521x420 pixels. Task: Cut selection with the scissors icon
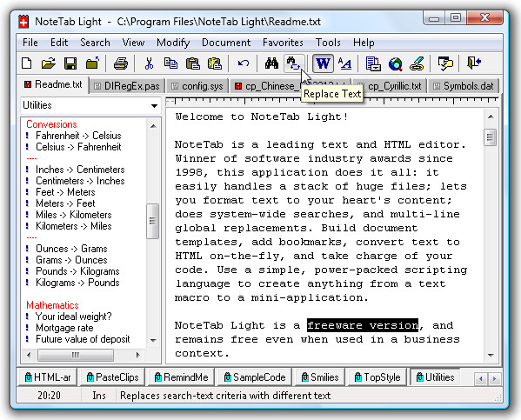click(150, 63)
